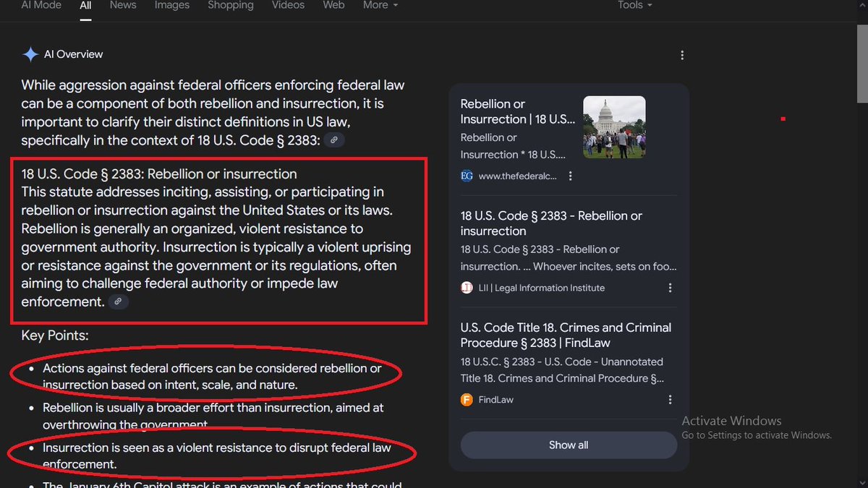Open the Web search tab
The height and width of the screenshot is (488, 868).
coord(333,5)
